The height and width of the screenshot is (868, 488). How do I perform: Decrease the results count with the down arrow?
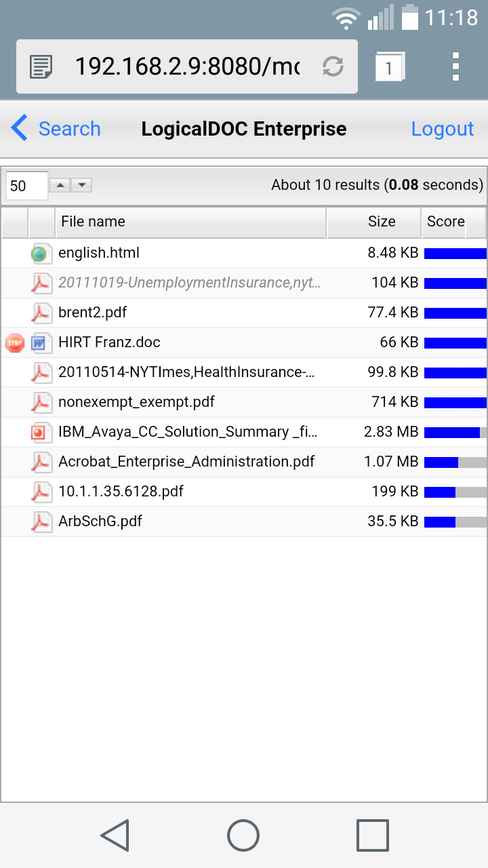(x=81, y=185)
